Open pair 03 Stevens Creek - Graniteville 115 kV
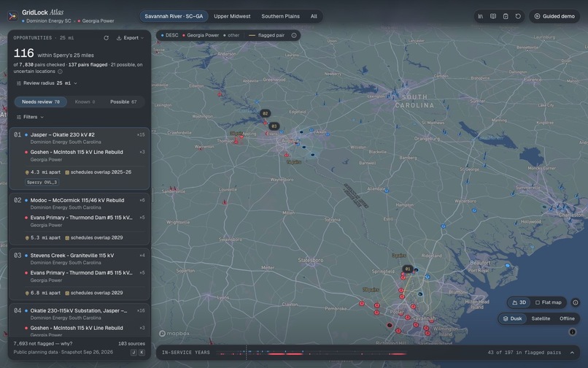Image resolution: width=588 pixels, height=368 pixels. (72, 256)
